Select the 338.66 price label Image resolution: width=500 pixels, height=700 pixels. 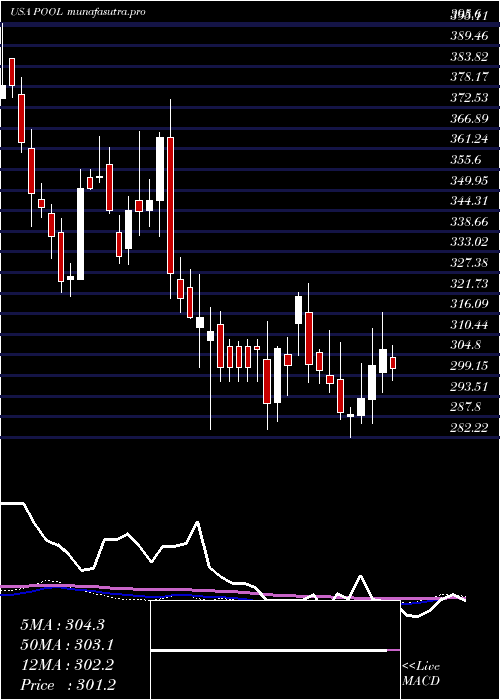[469, 221]
